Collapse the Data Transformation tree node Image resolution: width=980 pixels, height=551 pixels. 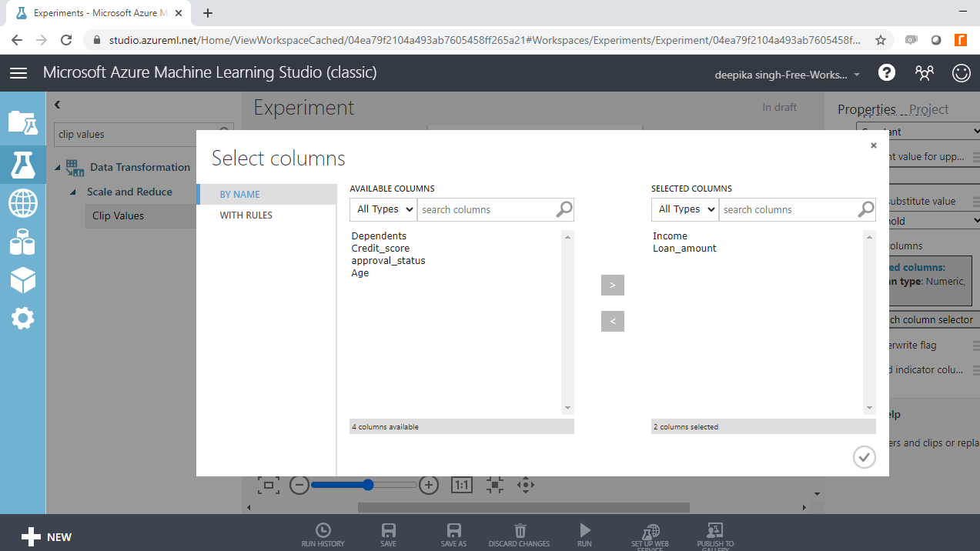point(59,168)
